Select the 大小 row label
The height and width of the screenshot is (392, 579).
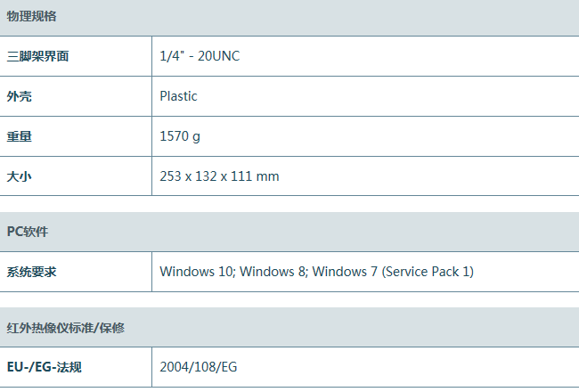pos(20,176)
